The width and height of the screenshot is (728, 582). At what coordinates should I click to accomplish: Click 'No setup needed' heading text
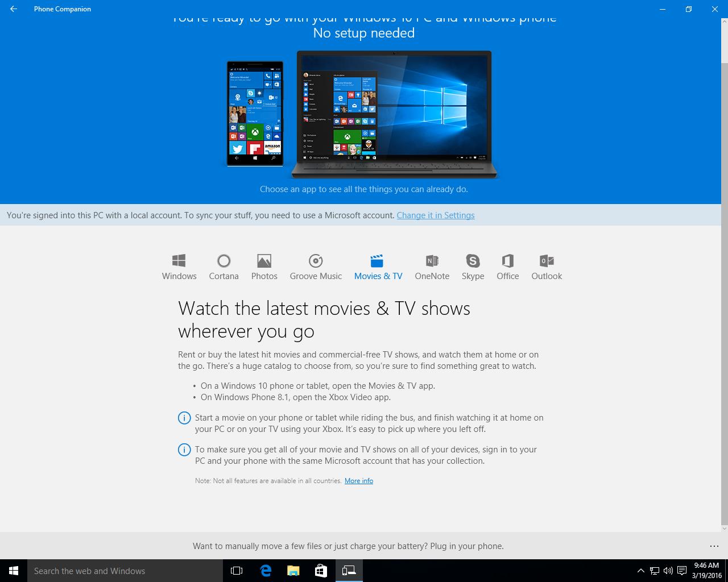pos(364,33)
